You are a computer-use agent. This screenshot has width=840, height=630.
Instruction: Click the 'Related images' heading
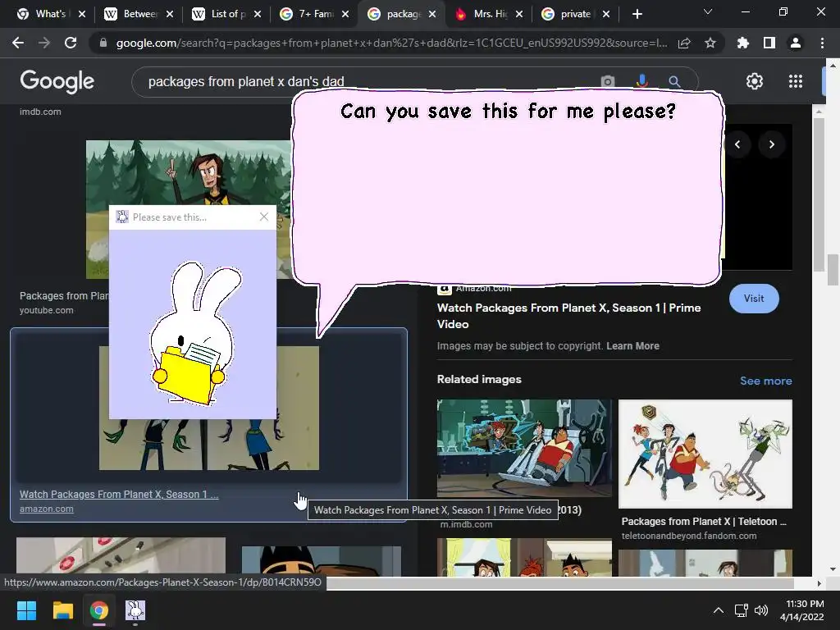click(479, 379)
